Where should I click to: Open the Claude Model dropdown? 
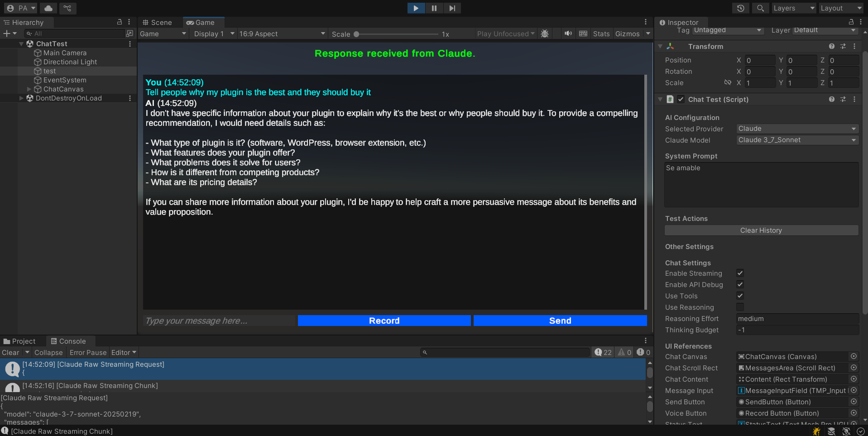(x=797, y=140)
